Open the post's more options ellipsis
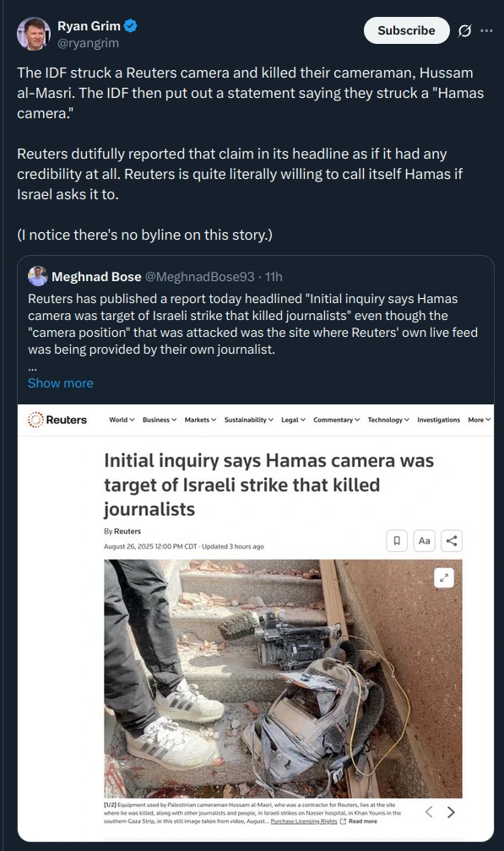This screenshot has height=851, width=504. 487,29
